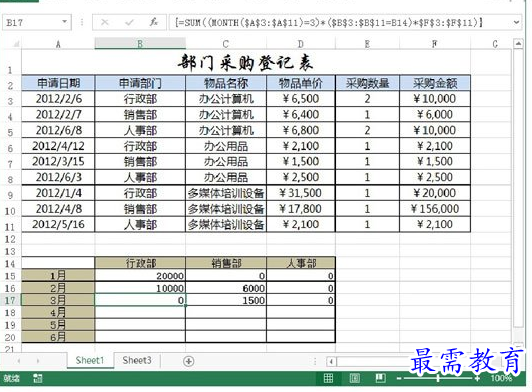Select price cell ¥31,500
The height and width of the screenshot is (392, 532).
click(301, 193)
